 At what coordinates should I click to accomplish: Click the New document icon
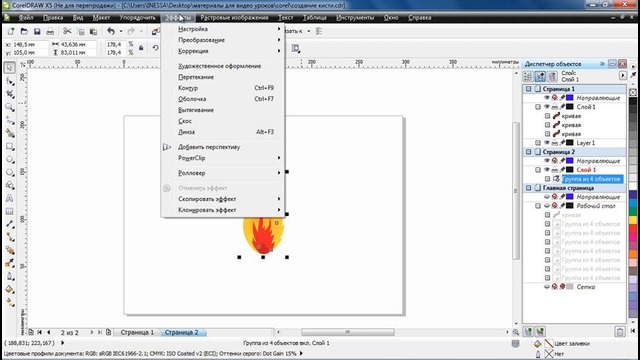pyautogui.click(x=11, y=31)
